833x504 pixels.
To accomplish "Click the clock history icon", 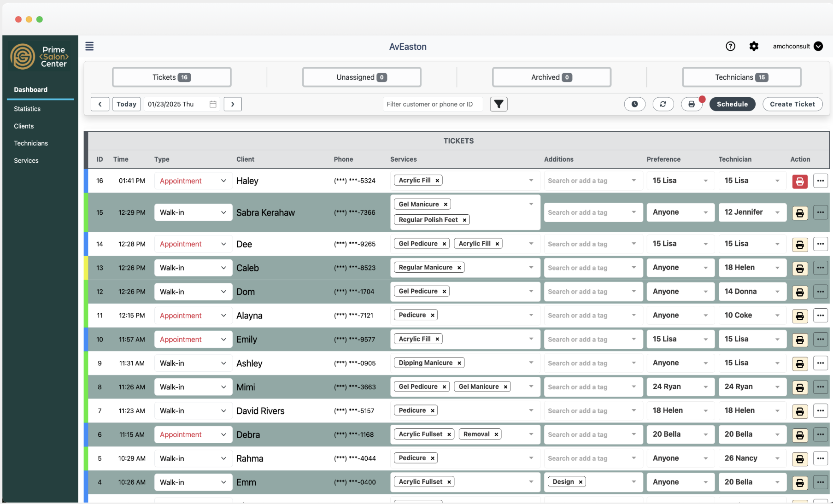I will coord(634,104).
